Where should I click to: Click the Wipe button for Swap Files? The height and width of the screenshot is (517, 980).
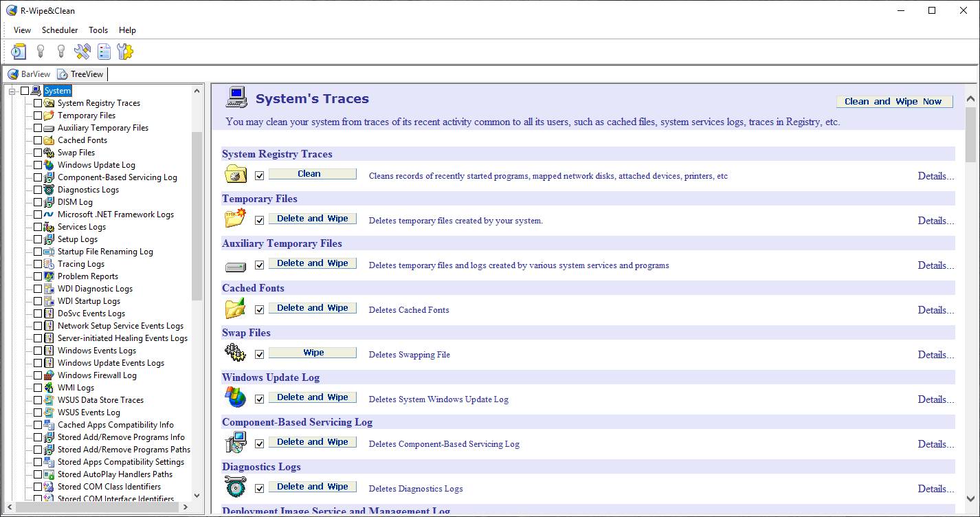click(x=313, y=353)
